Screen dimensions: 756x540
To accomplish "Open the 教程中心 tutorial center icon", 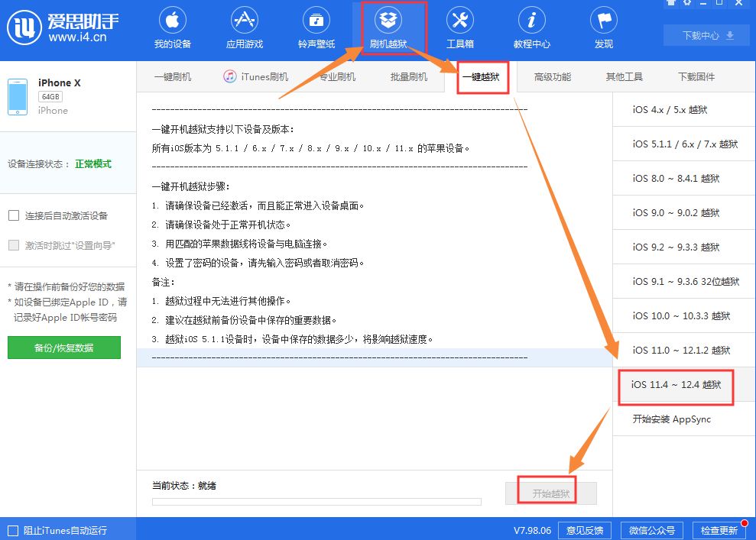I will tap(530, 23).
